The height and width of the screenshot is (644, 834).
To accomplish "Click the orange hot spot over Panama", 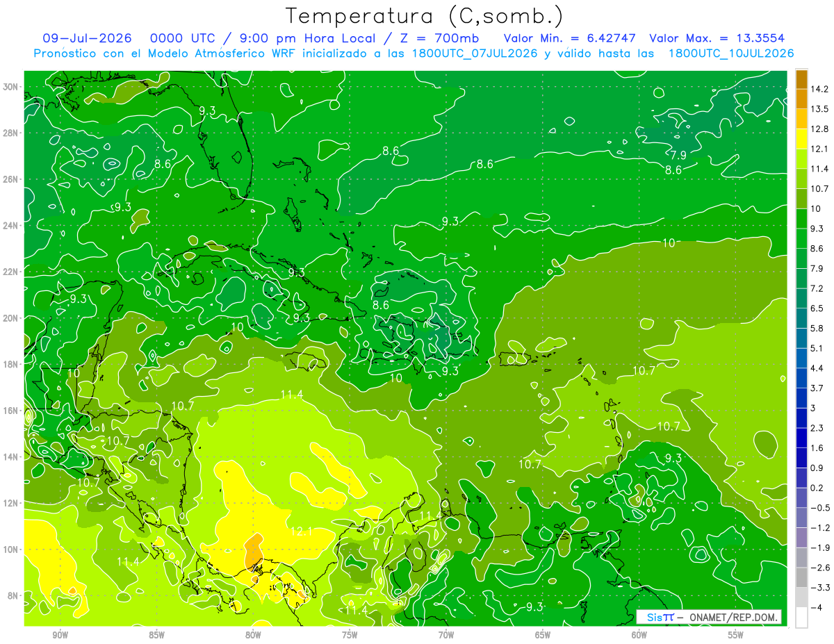I will point(254,551).
